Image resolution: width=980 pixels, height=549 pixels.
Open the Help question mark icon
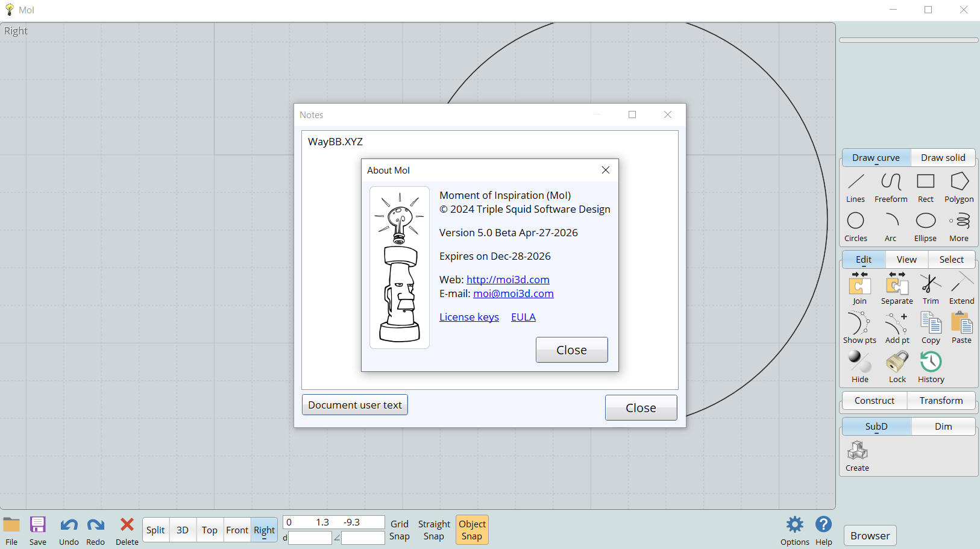[824, 530]
